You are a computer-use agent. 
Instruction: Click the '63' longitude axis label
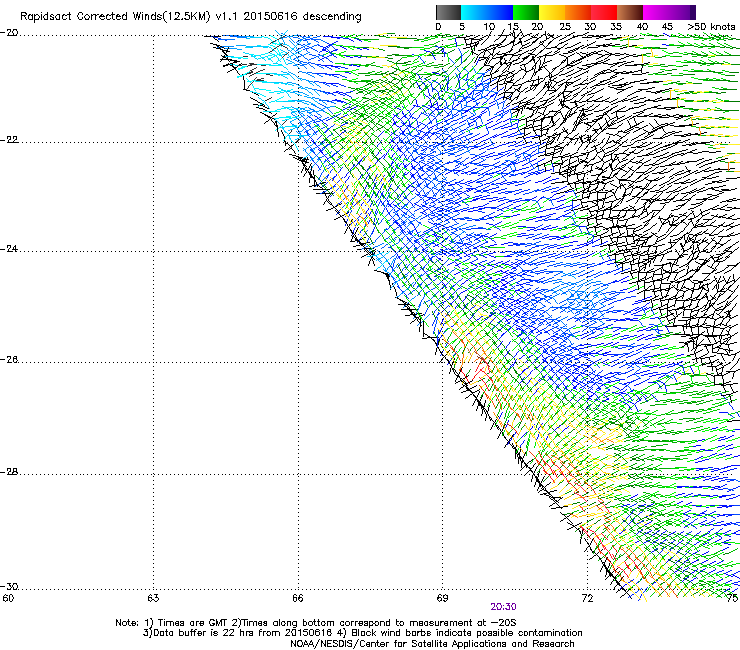(153, 599)
